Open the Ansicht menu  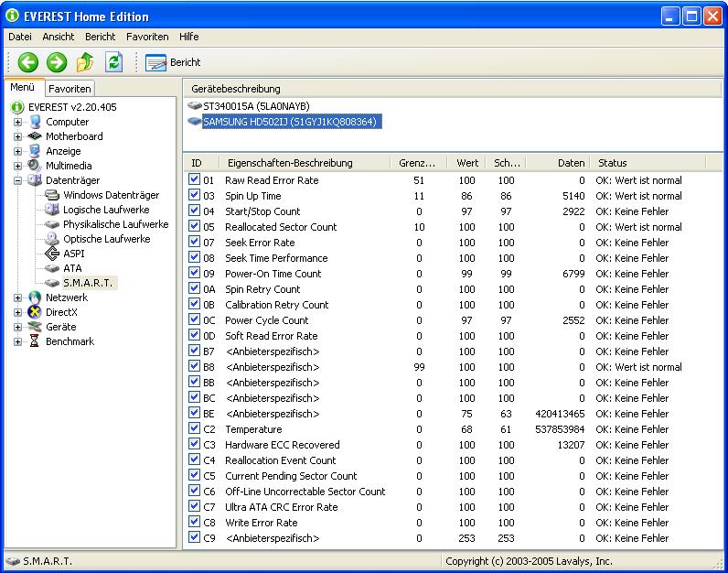(58, 37)
